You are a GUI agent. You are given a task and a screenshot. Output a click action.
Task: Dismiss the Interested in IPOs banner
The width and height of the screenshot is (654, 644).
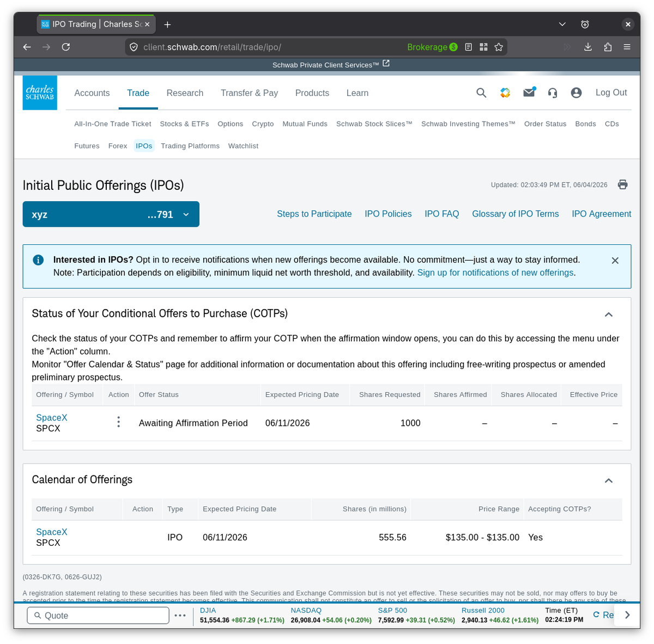[x=615, y=261]
